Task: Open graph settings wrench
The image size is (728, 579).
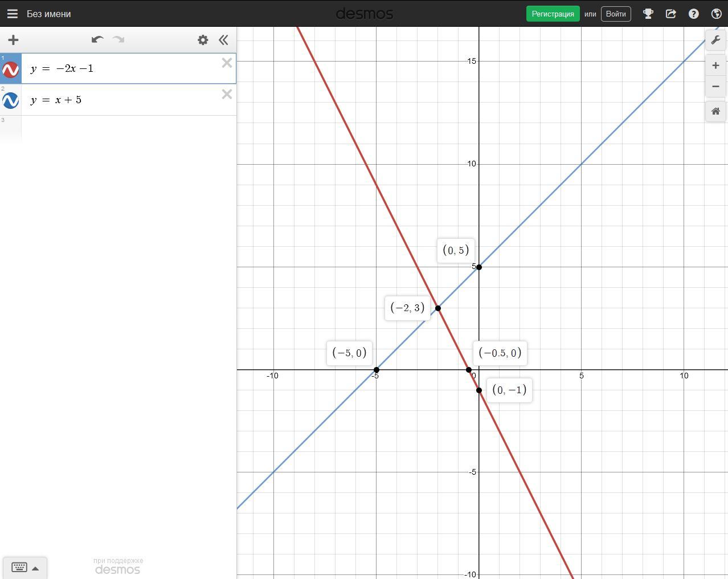Action: [716, 40]
